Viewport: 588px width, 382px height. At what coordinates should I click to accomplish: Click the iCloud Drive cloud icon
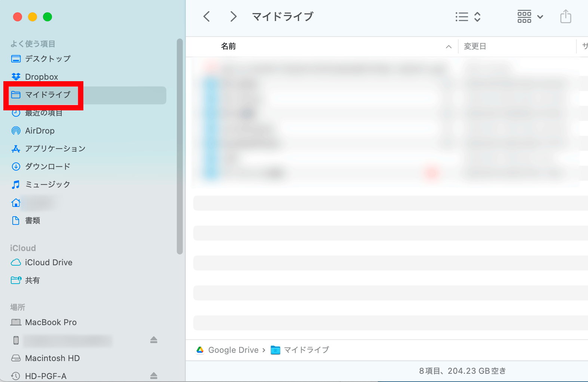16,262
